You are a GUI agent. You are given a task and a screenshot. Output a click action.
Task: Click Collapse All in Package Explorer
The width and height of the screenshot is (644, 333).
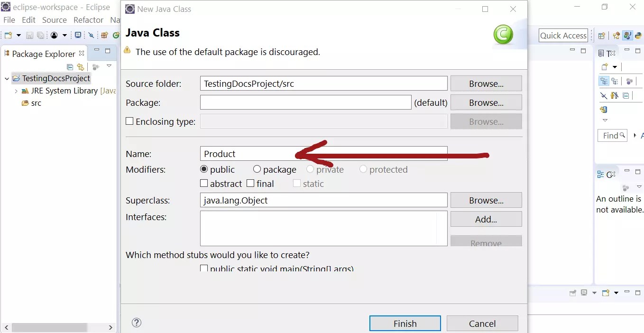click(x=70, y=67)
